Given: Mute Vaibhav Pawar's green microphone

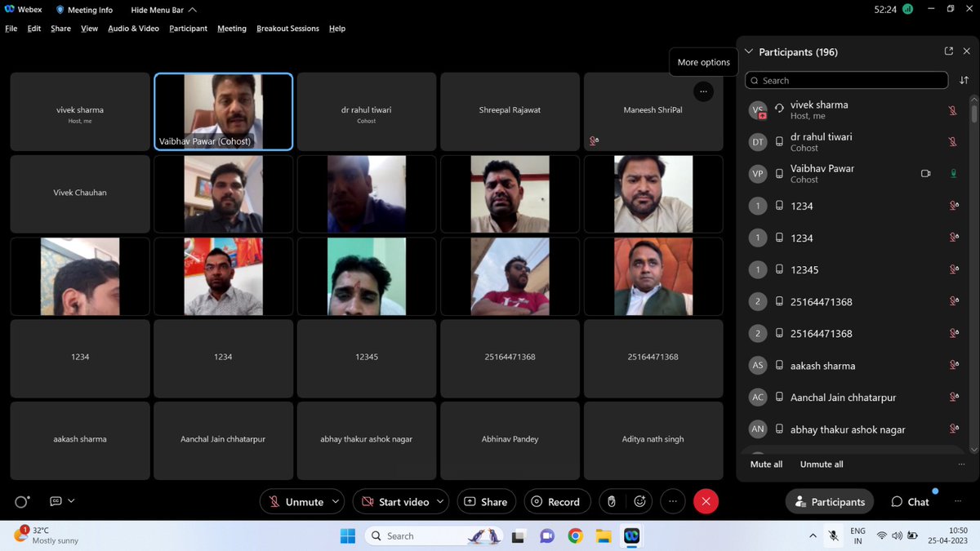Looking at the screenshot, I should [952, 173].
